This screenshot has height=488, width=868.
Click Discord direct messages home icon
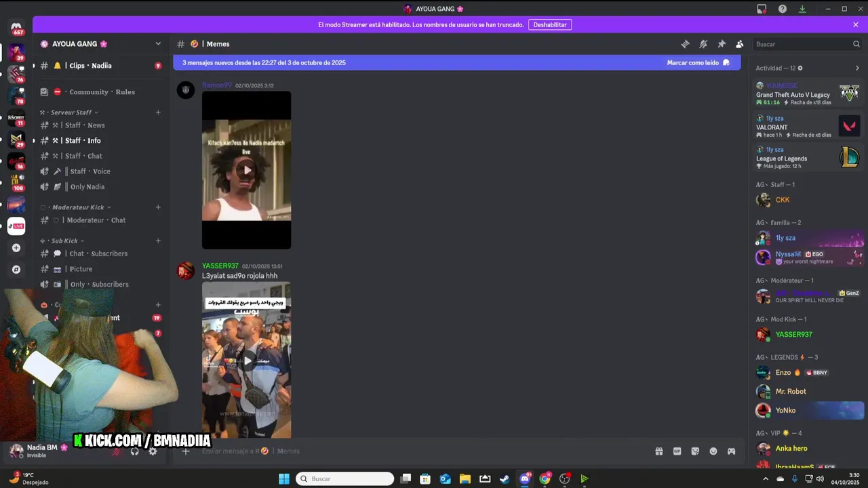(16, 26)
